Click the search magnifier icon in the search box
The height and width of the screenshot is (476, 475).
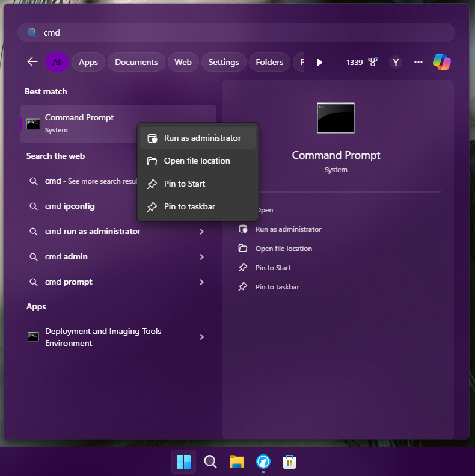31,32
